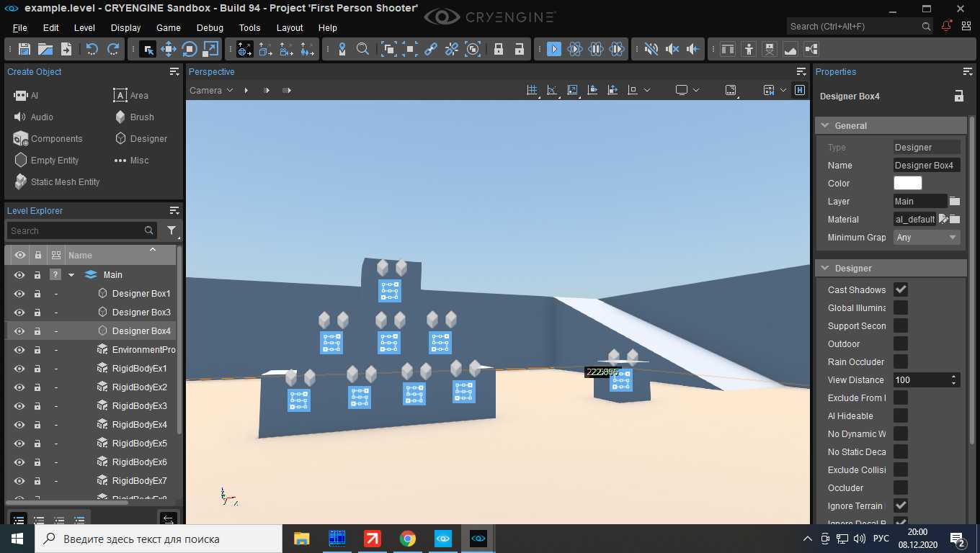The width and height of the screenshot is (980, 553).
Task: Open the File menu
Action: coord(19,27)
